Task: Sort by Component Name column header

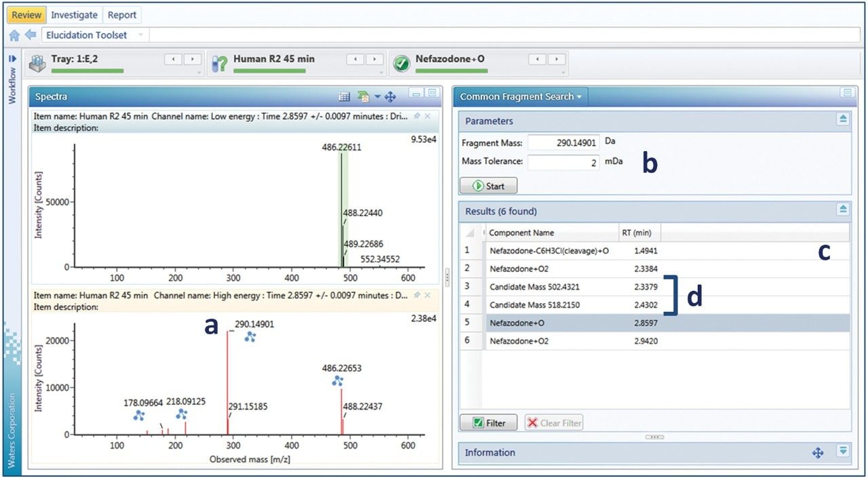Action: 551,233
